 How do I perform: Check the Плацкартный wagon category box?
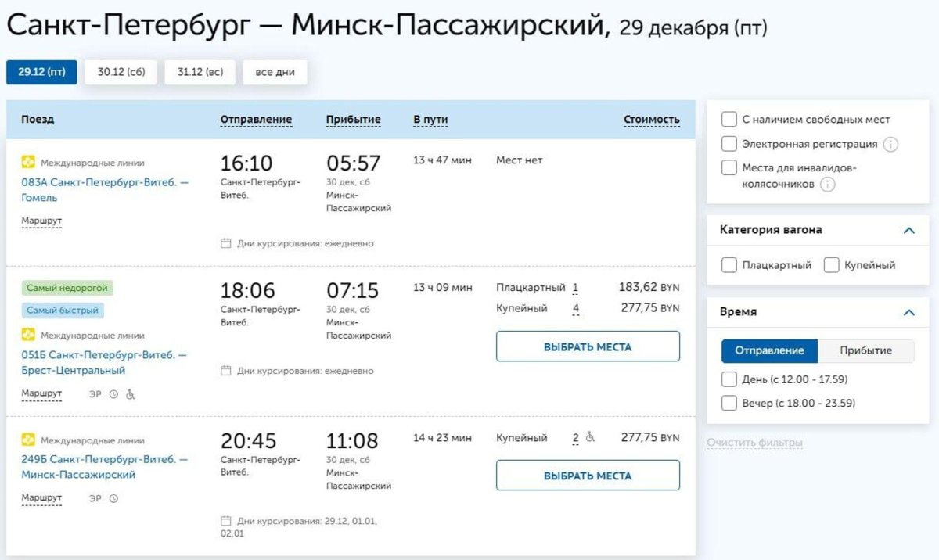coord(729,265)
